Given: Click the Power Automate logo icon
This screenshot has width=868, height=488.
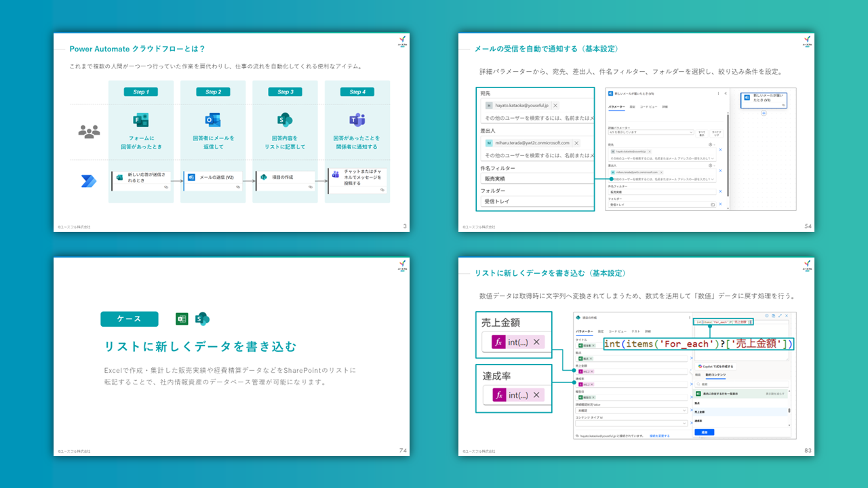Looking at the screenshot, I should coord(89,181).
